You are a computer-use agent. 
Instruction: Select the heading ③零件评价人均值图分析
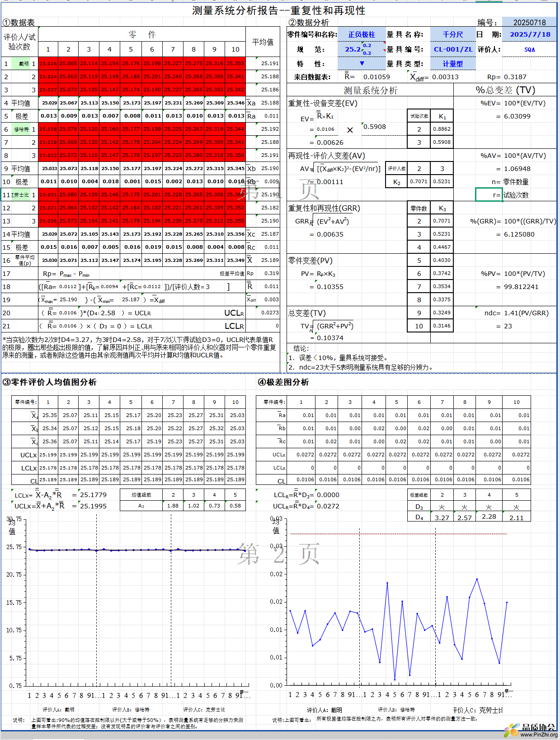coord(49,382)
